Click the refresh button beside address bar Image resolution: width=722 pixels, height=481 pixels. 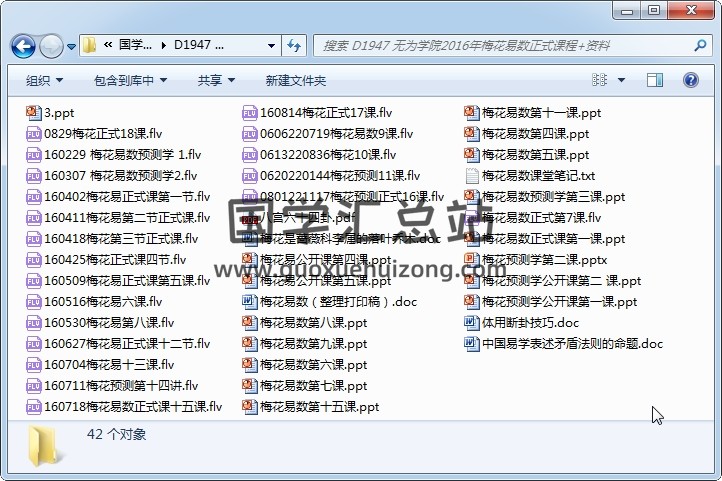pyautogui.click(x=294, y=46)
